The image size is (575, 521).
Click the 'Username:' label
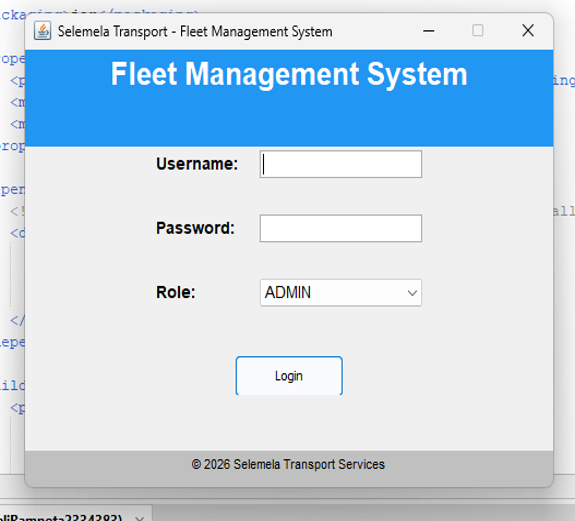197,164
